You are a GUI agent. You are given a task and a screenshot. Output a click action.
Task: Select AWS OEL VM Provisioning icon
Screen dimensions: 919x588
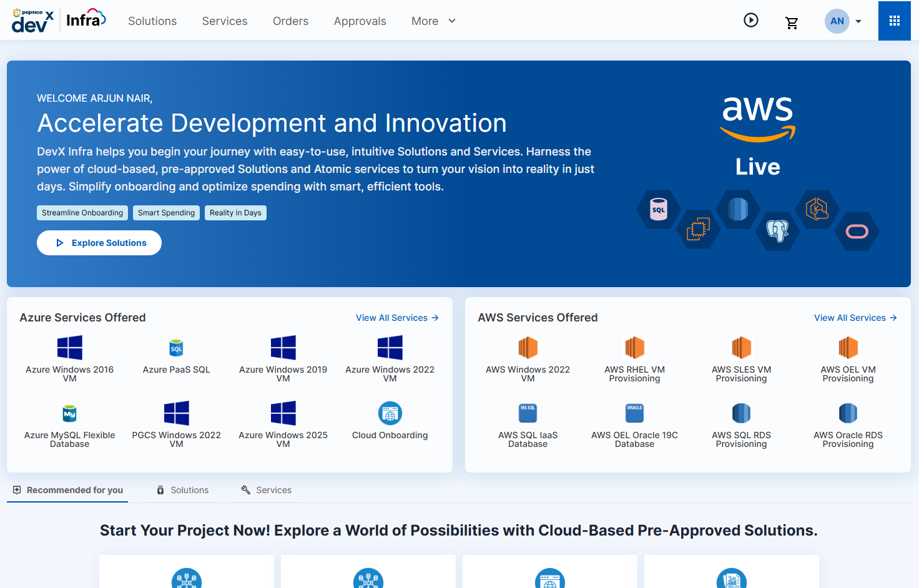tap(848, 348)
